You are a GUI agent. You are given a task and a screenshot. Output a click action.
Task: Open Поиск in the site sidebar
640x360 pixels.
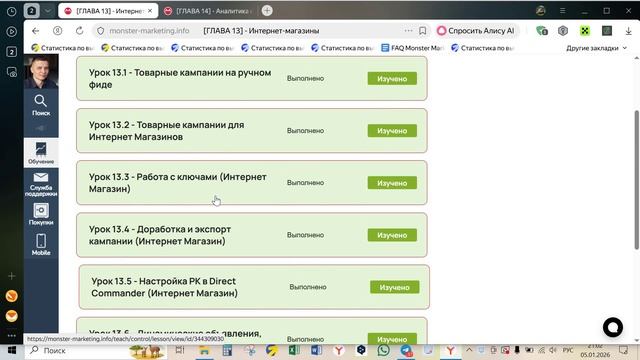(41, 105)
